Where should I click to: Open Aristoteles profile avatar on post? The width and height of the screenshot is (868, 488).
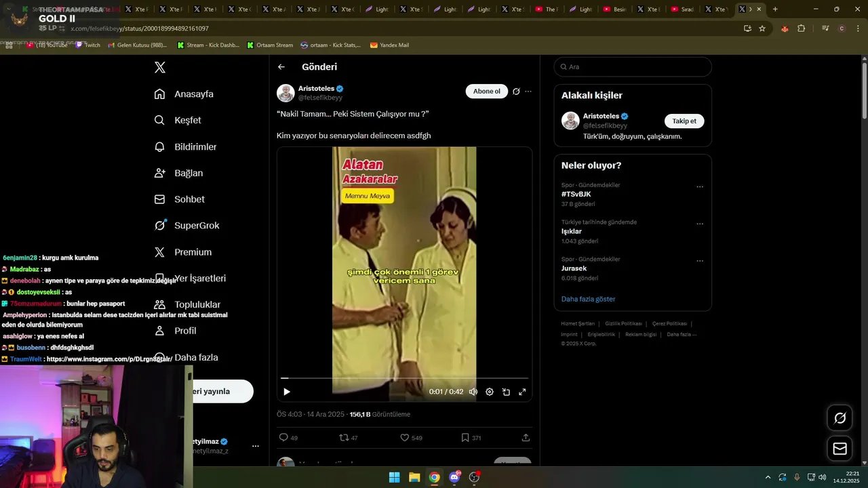[x=285, y=93]
